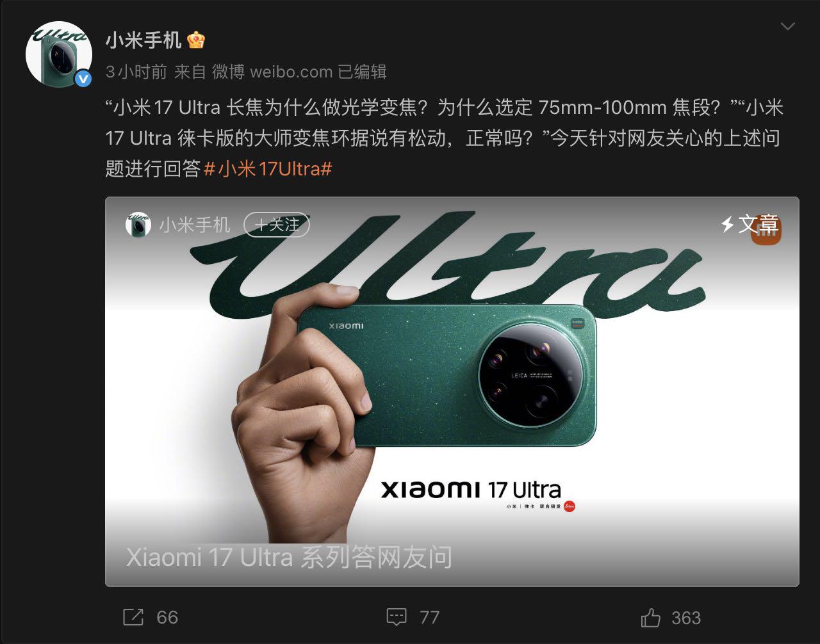Click the lightning 文章 article label
Image resolution: width=820 pixels, height=644 pixels.
[x=750, y=224]
